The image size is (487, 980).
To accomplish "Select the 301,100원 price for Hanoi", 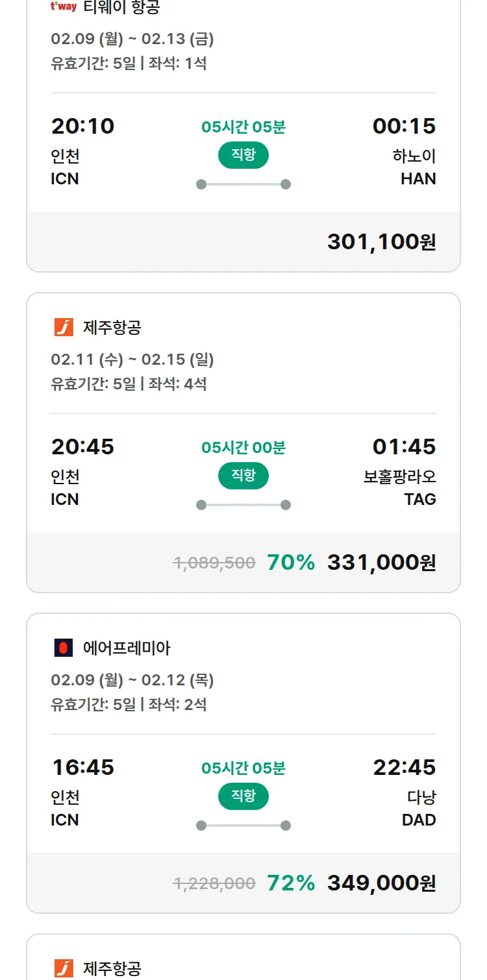I will (x=381, y=242).
